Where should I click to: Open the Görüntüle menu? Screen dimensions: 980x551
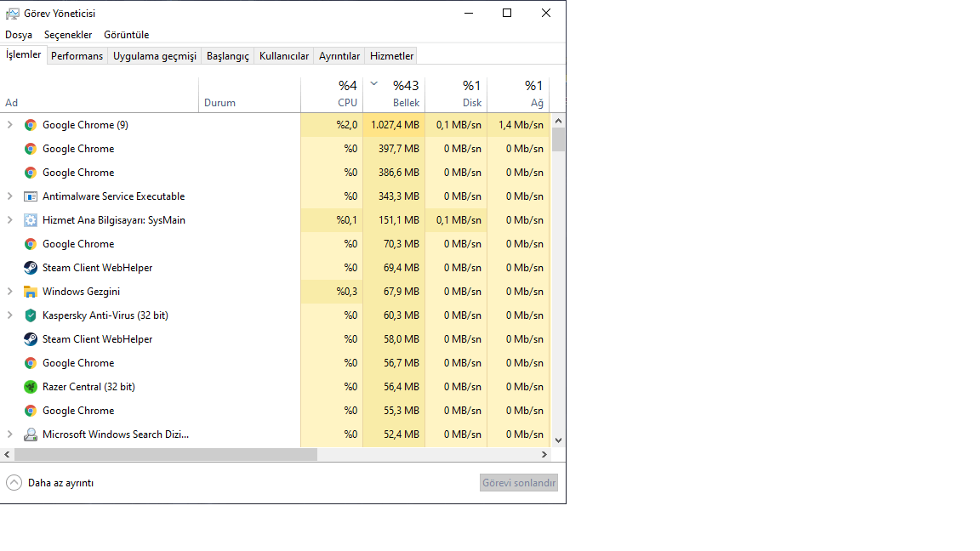click(126, 35)
